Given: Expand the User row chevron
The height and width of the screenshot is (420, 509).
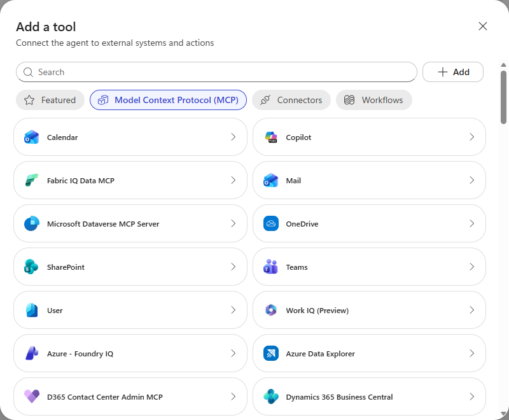Looking at the screenshot, I should pos(233,310).
